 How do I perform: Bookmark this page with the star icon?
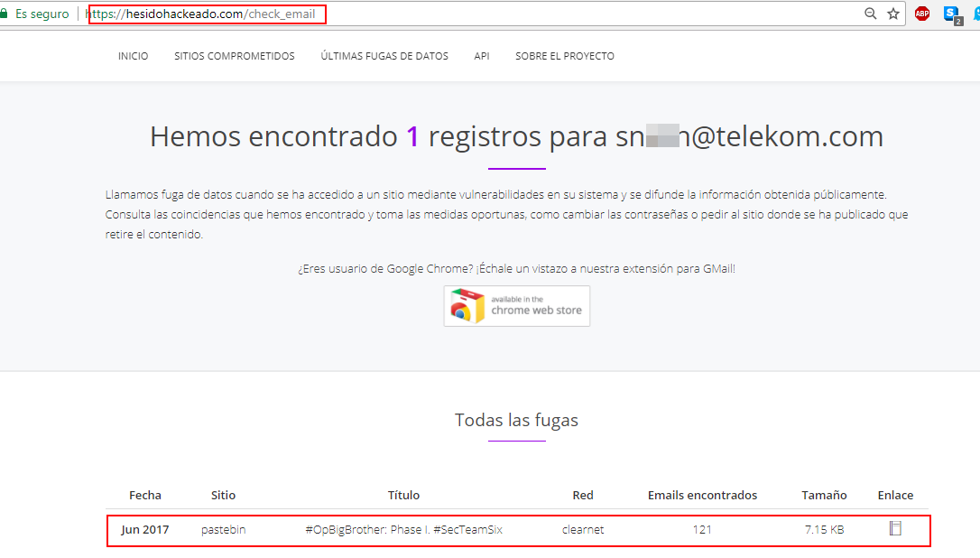click(x=893, y=14)
